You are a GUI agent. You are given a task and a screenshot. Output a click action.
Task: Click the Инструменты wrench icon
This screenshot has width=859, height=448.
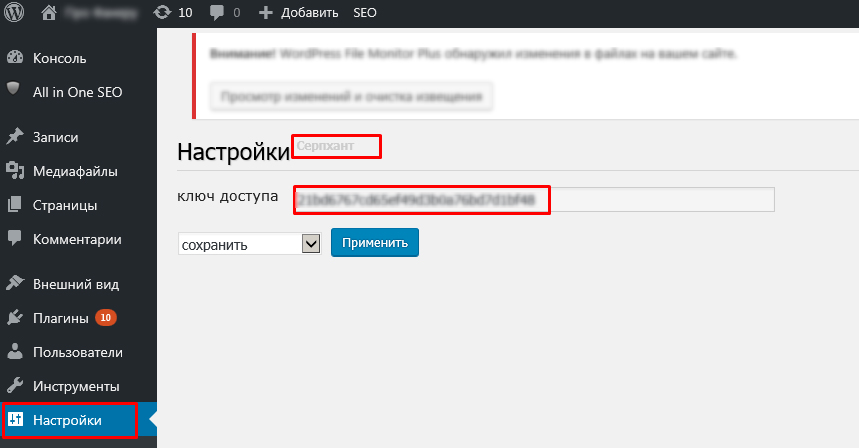tap(14, 386)
